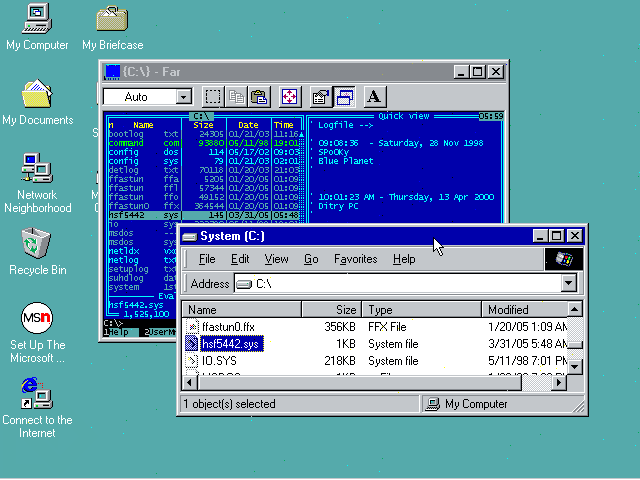
Task: Click Font button in Far toolbar
Action: [x=374, y=97]
